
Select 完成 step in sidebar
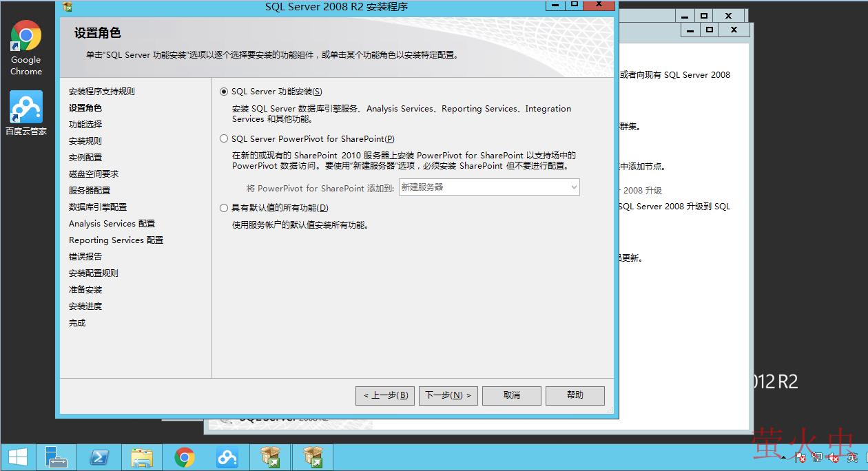tap(77, 323)
